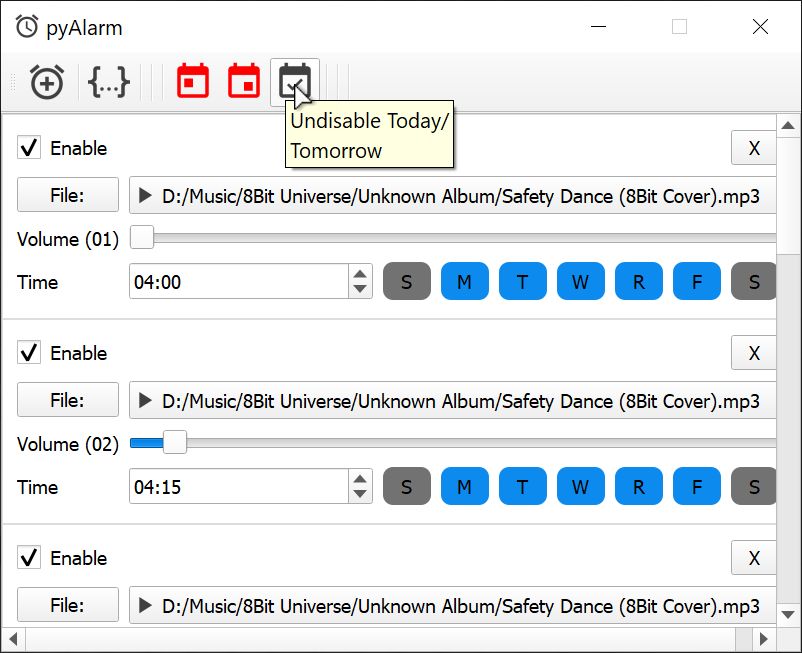Toggle Sunday on the 04:15 alarm
Screen dimensions: 802x653
coord(406,487)
